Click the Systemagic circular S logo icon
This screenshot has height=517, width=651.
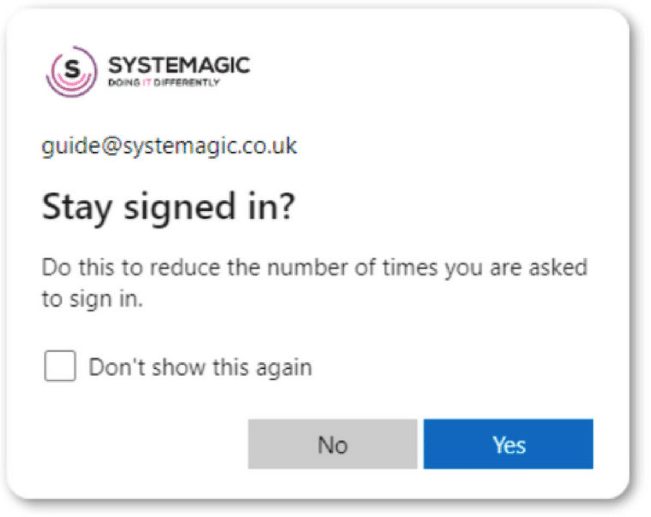click(x=71, y=71)
